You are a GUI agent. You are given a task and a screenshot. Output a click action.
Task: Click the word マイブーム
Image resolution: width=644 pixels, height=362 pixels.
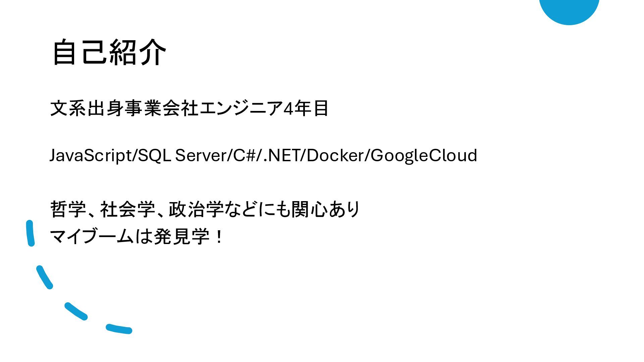pos(92,237)
